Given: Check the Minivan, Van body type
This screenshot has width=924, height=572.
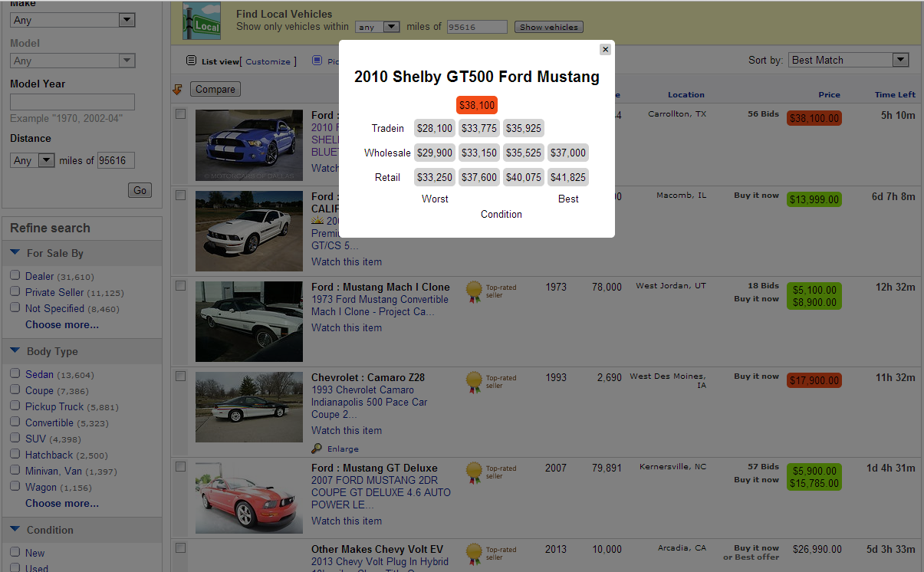Looking at the screenshot, I should (x=15, y=470).
